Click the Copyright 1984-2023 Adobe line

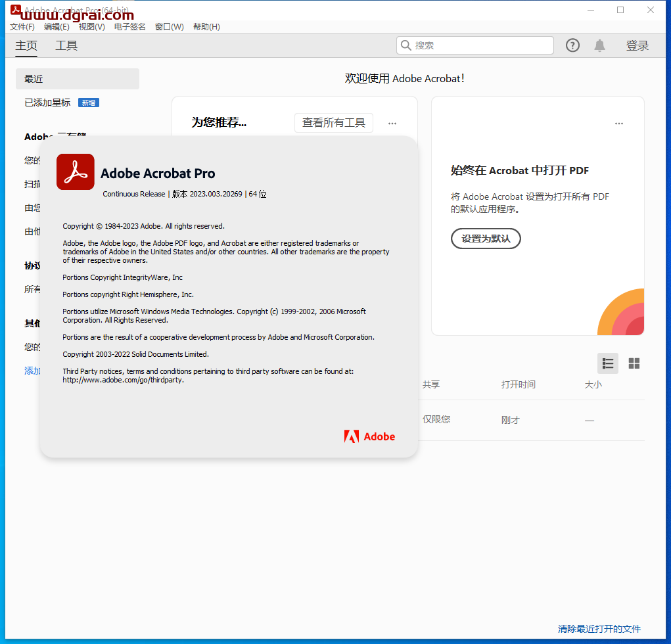(143, 226)
